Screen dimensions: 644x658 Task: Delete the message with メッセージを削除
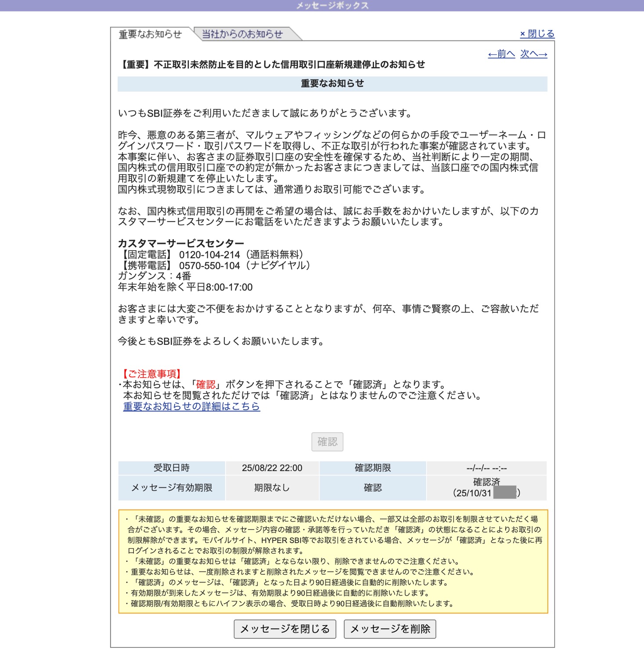(x=390, y=629)
